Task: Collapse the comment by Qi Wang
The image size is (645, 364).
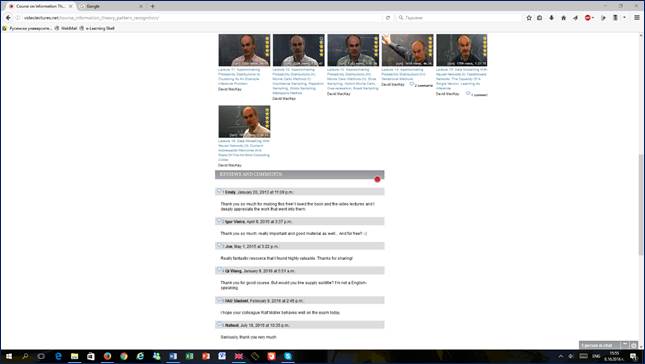Action: click(219, 271)
